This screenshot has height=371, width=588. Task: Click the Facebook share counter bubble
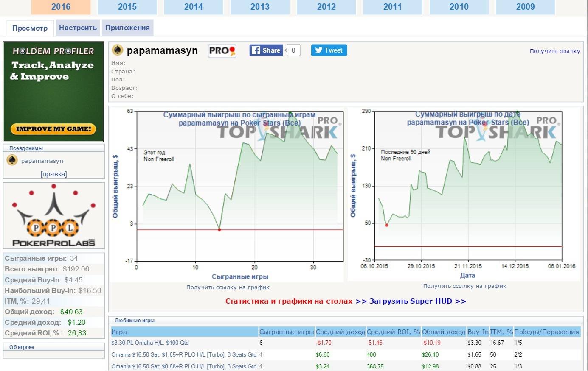[x=293, y=50]
